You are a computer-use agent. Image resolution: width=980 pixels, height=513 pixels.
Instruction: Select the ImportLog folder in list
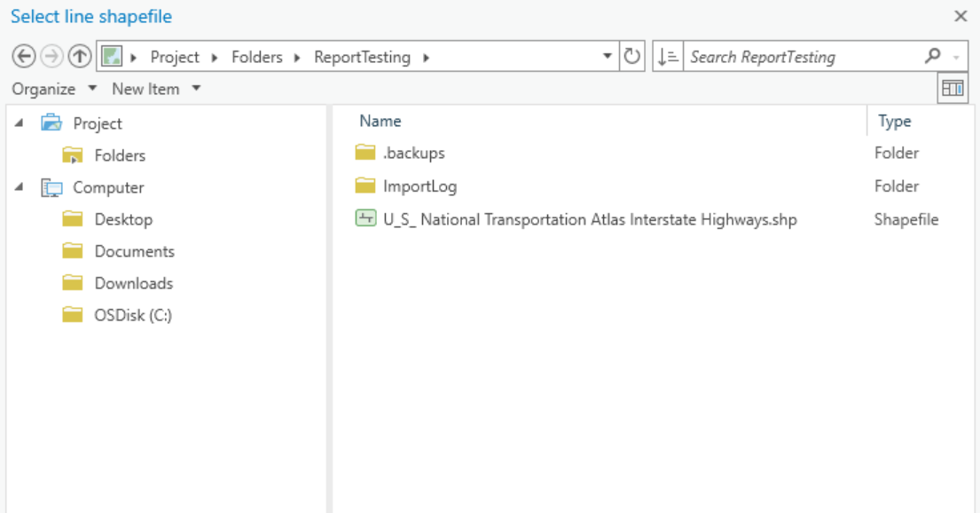419,186
